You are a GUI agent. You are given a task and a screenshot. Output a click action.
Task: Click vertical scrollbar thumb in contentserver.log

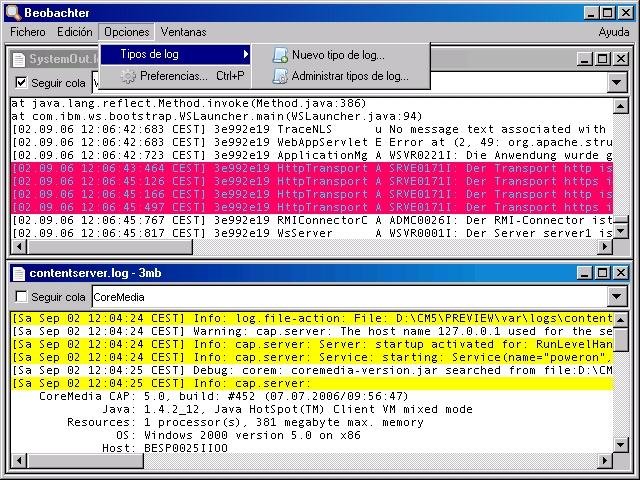(620, 340)
